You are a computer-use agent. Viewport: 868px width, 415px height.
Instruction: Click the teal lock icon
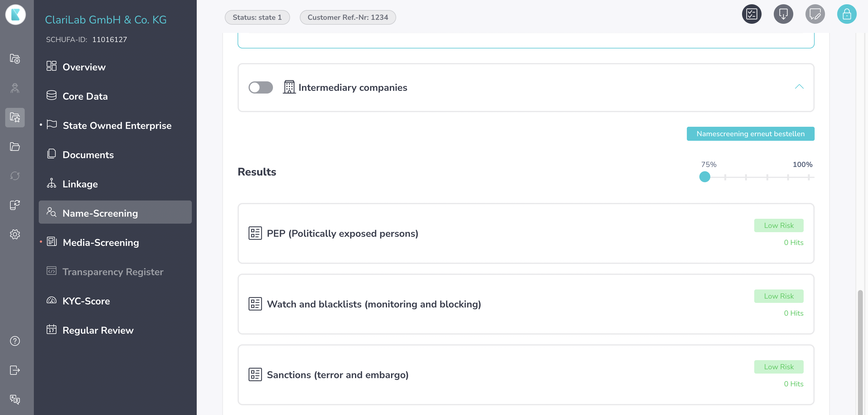point(846,14)
